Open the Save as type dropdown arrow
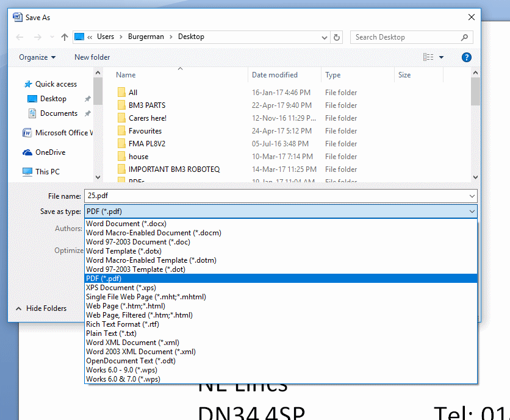Screen dimensions: 510x420 472,212
